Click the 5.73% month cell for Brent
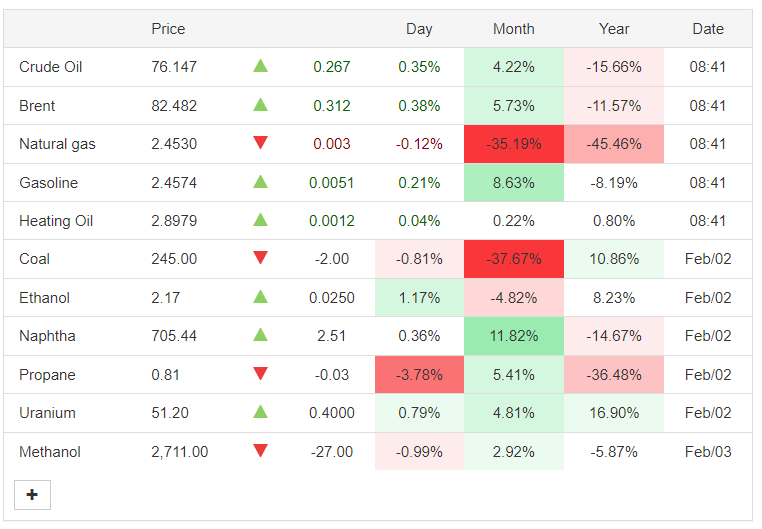 tap(514, 105)
